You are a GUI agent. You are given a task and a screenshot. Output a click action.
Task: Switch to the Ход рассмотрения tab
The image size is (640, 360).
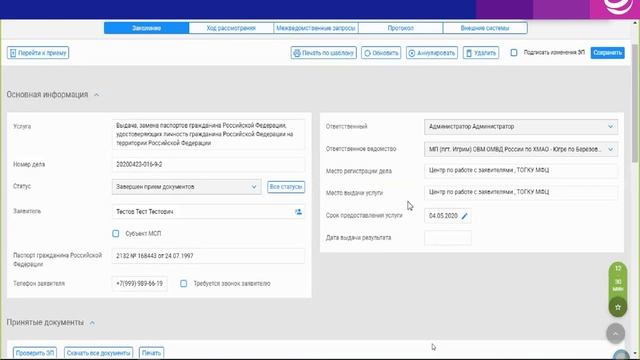[x=231, y=28]
